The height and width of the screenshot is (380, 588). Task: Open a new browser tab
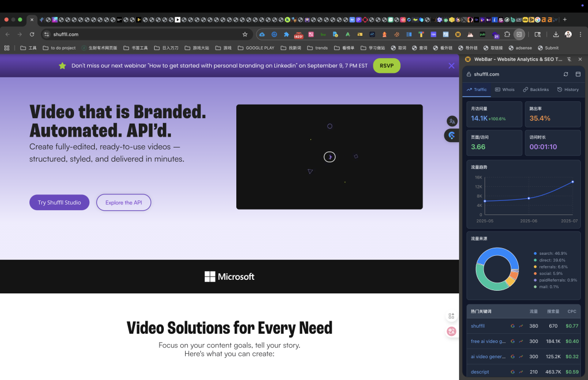pos(565,20)
